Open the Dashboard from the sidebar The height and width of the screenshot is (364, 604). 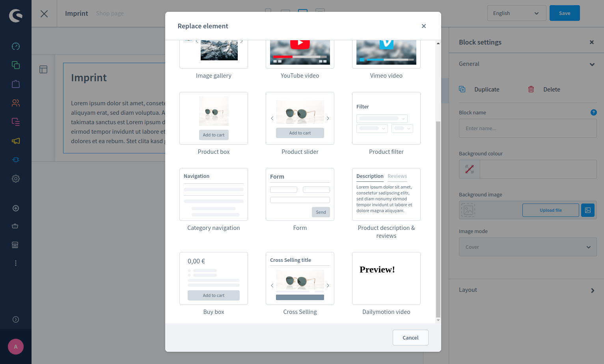(x=16, y=46)
